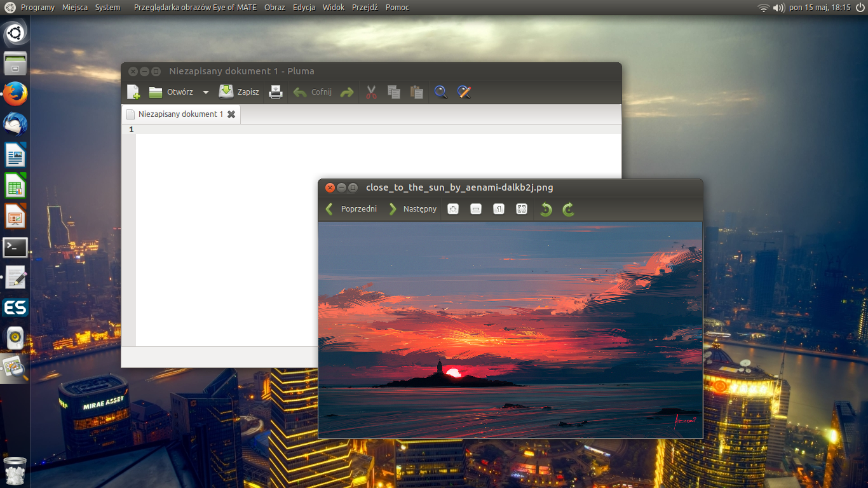Save the document using Zapisz button

click(x=239, y=92)
